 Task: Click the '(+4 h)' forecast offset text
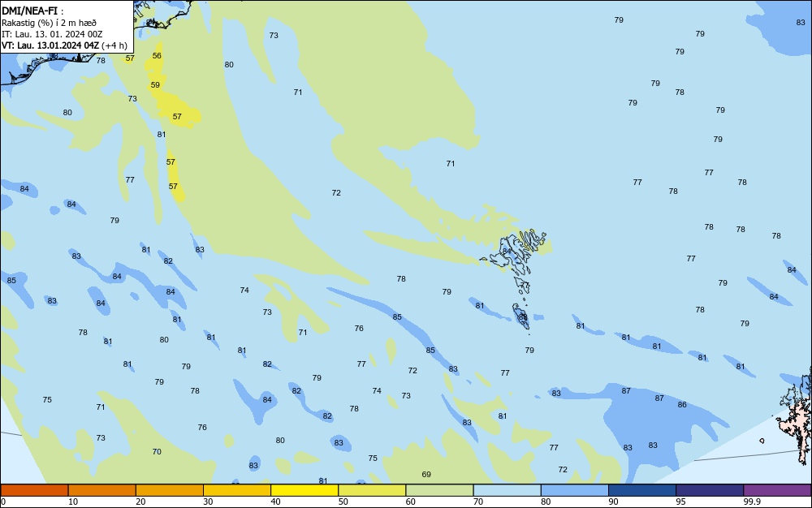(114, 45)
